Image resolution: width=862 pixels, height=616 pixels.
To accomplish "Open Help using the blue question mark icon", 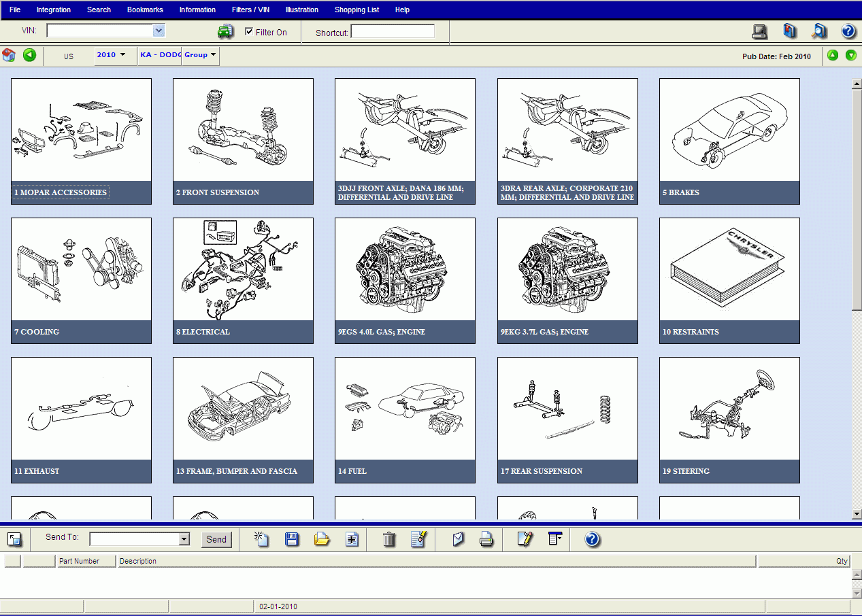I will coord(848,31).
